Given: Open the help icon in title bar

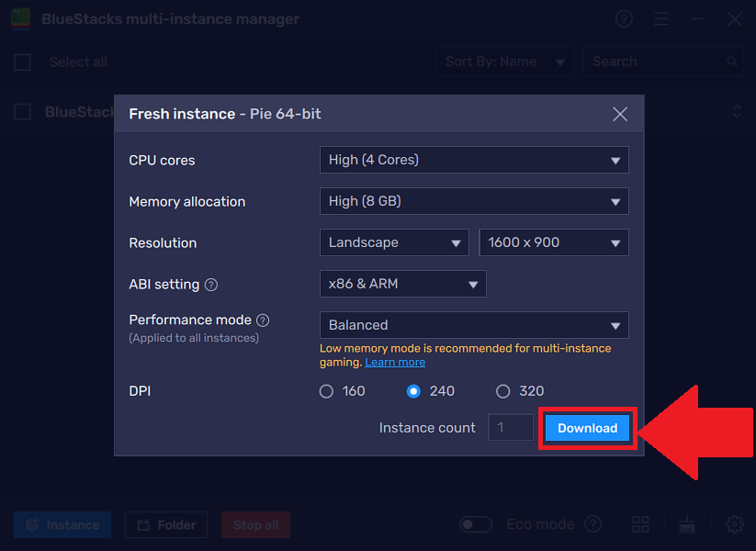Looking at the screenshot, I should [624, 19].
